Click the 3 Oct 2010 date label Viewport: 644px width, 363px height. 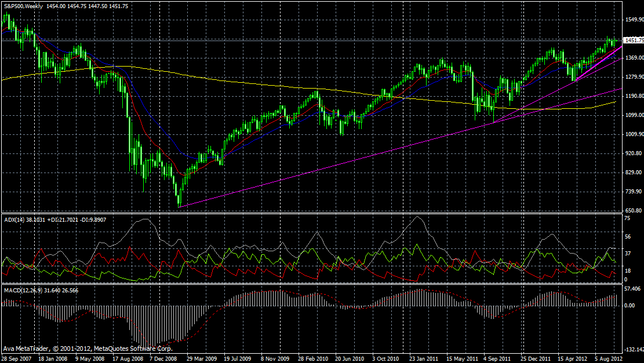pyautogui.click(x=386, y=359)
